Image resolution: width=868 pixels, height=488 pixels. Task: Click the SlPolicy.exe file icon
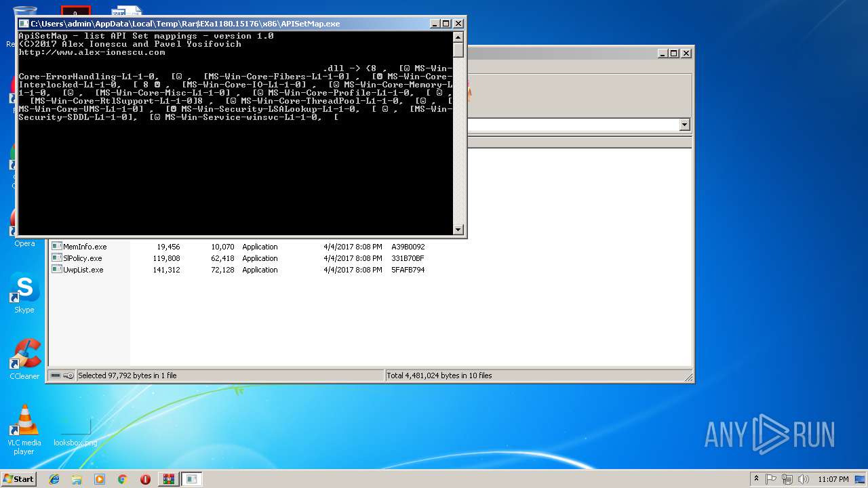tap(57, 258)
